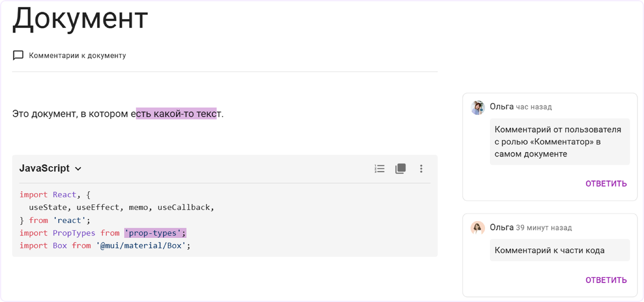Image resolution: width=644 pixels, height=302 pixels.
Task: Expand the language chevron beside JavaScript
Action: click(78, 169)
